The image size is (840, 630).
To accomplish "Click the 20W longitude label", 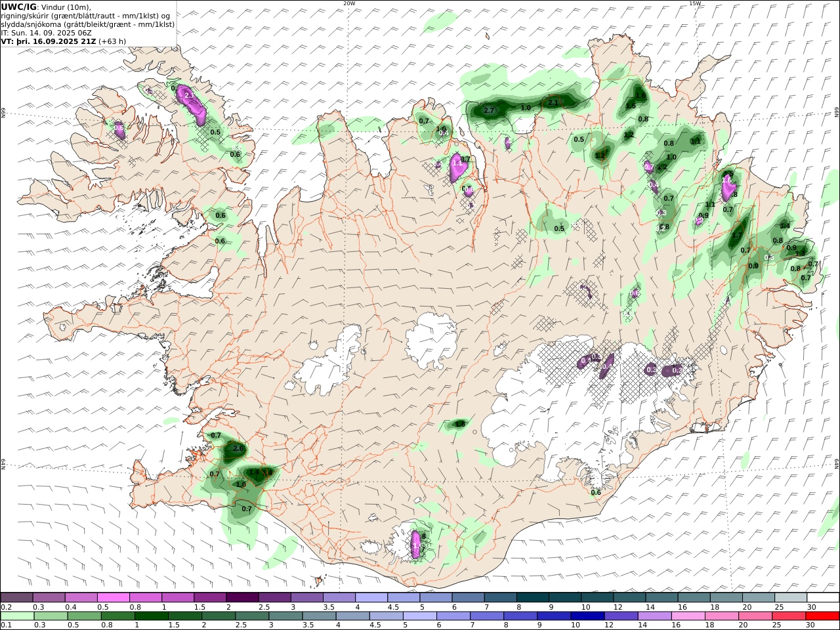I will pos(349,3).
